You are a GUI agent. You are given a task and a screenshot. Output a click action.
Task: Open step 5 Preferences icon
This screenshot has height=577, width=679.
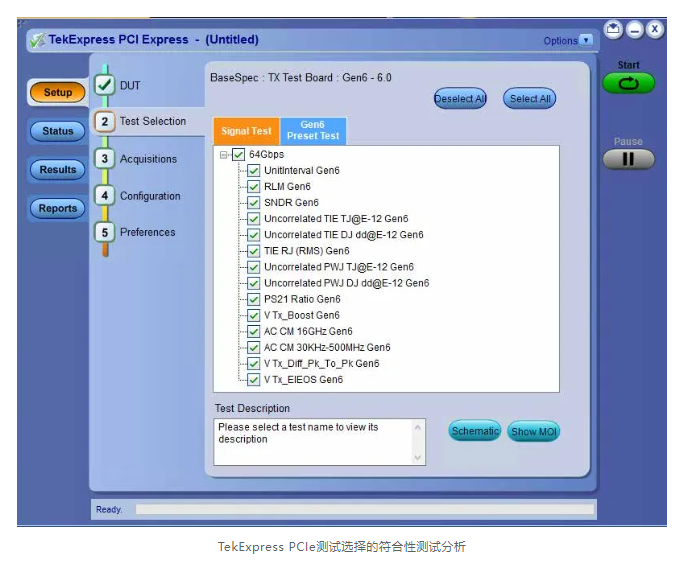105,232
